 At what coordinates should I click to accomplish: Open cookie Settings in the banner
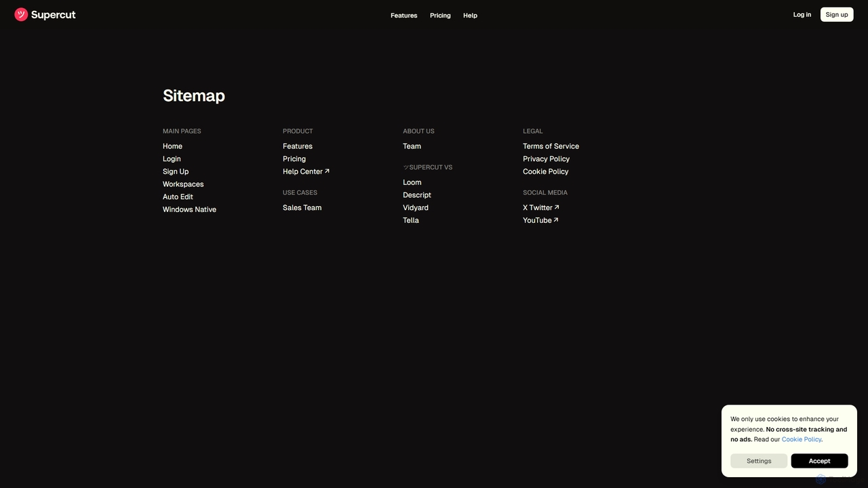(x=759, y=461)
